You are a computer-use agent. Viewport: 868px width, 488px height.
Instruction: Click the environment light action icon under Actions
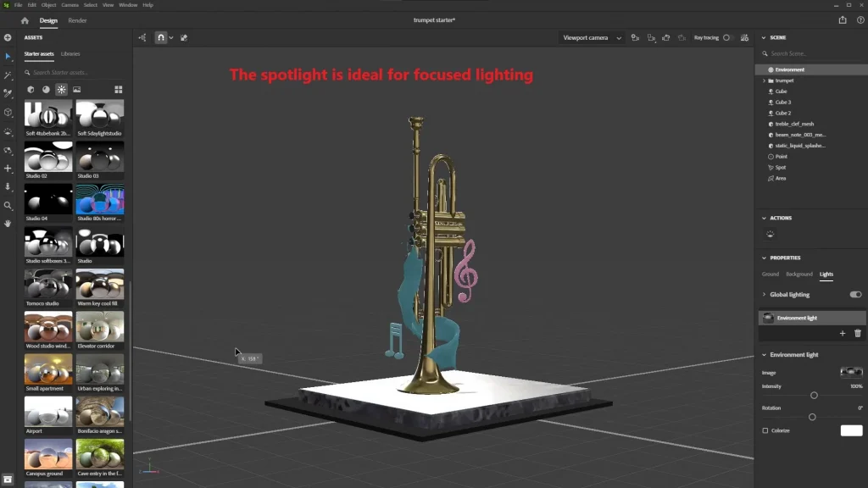(x=770, y=234)
